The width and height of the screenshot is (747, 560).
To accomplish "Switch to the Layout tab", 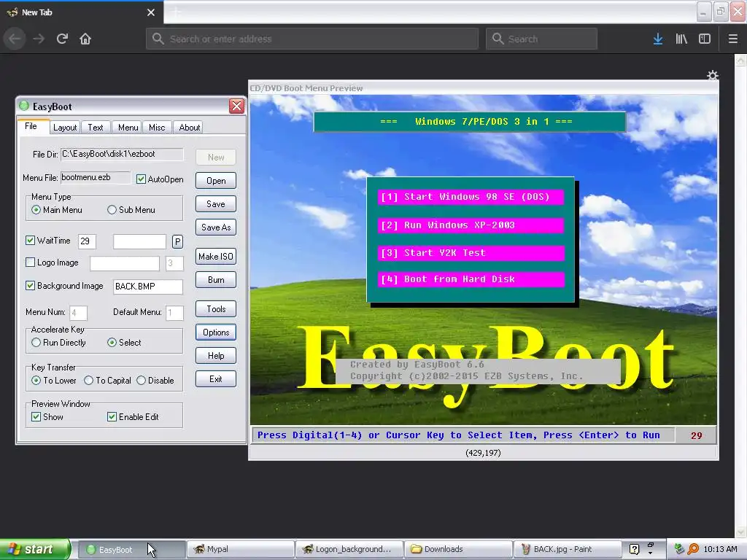I will click(x=65, y=127).
